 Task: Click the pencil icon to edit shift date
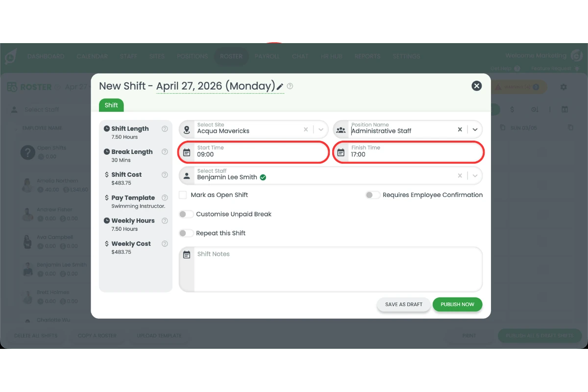pyautogui.click(x=280, y=87)
